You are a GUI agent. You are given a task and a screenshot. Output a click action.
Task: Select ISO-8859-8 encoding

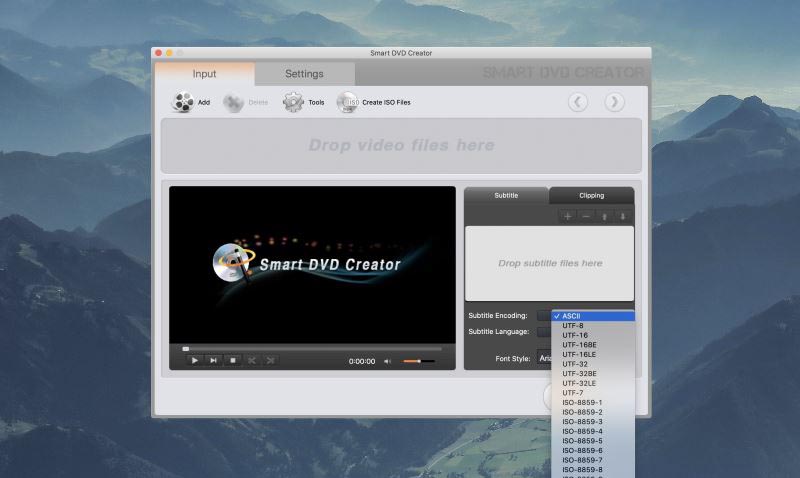[x=593, y=469]
